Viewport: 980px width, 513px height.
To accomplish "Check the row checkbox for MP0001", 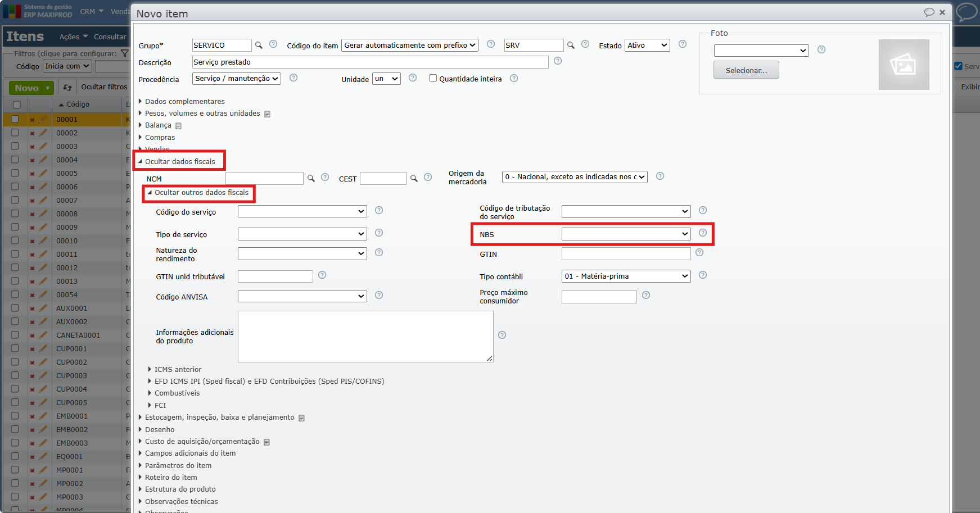I will point(15,470).
